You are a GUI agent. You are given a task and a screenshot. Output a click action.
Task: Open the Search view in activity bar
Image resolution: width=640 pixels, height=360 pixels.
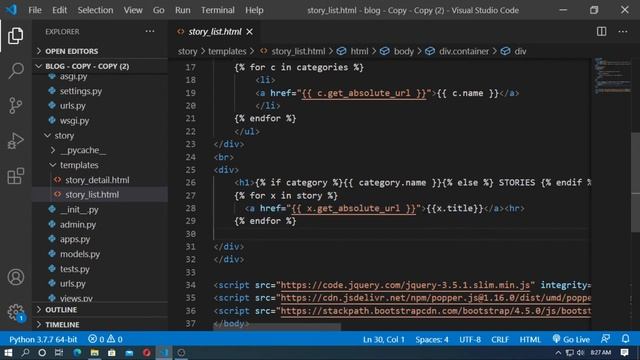click(16, 71)
